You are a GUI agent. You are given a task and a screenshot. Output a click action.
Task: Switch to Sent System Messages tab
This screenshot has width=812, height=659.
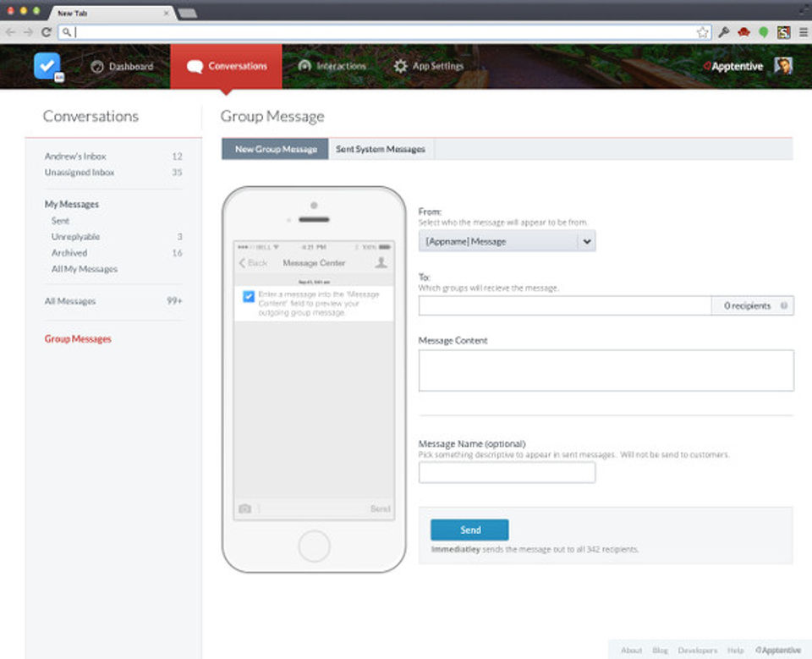(x=381, y=149)
